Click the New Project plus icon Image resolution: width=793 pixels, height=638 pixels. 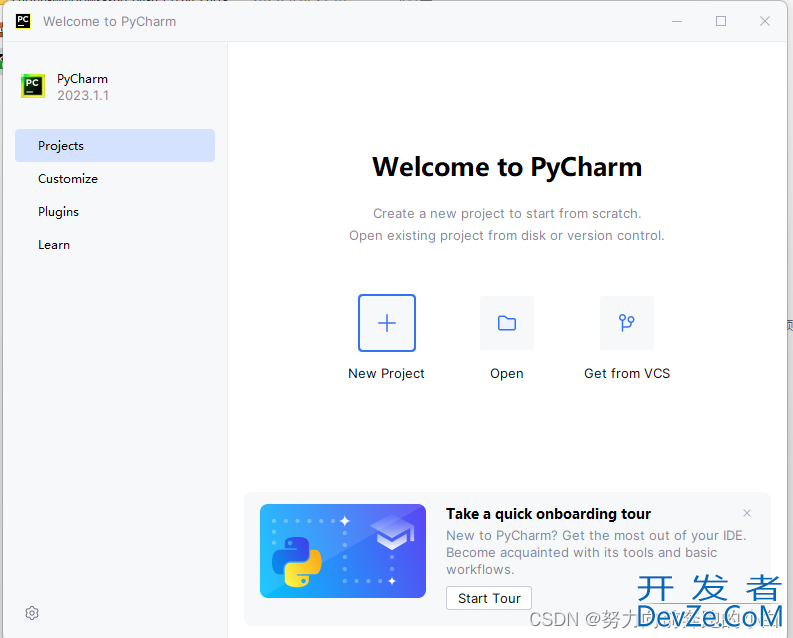(387, 323)
